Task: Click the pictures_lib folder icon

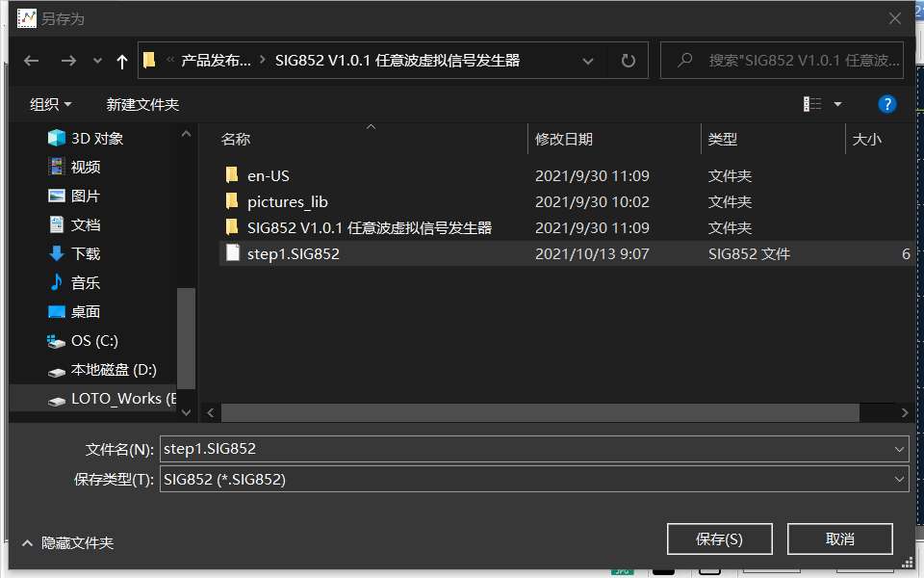Action: (x=232, y=200)
